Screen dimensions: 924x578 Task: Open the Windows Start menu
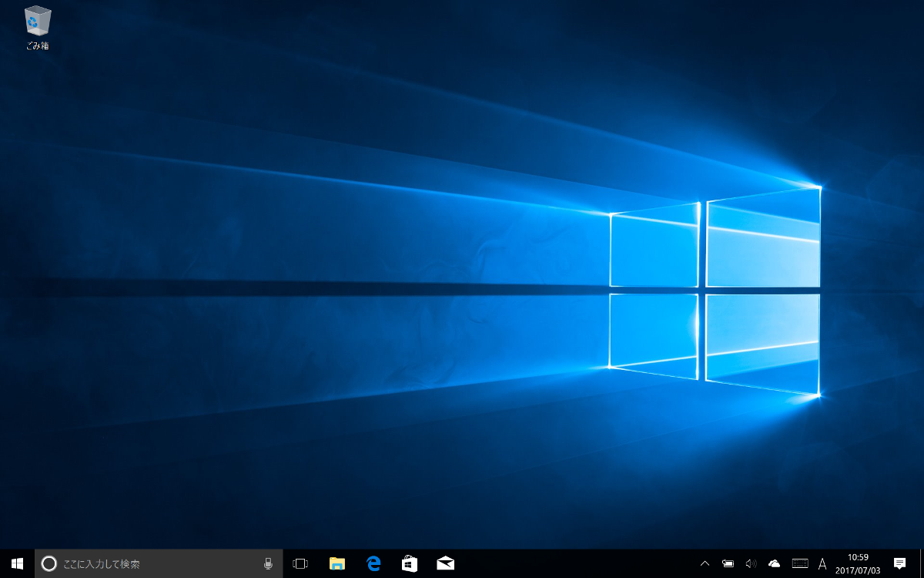tap(17, 563)
